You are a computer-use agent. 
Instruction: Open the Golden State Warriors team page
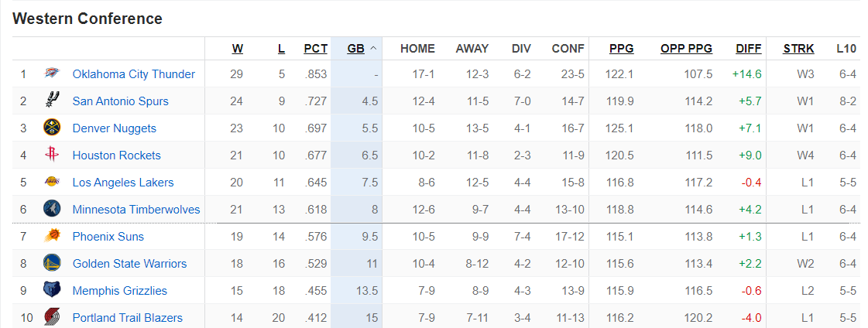(x=129, y=264)
